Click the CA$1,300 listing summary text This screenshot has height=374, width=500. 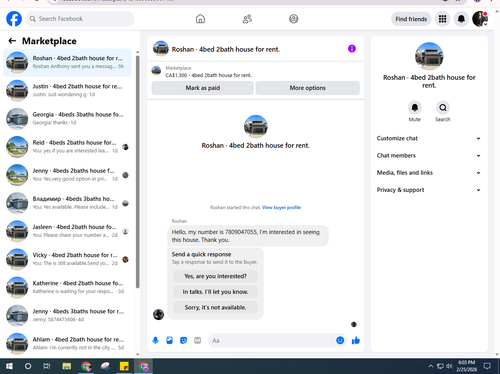(x=209, y=75)
